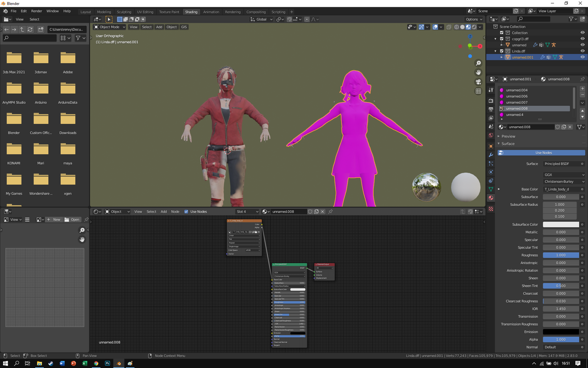Click the pan view hand icon in viewport
Screen dimensions: 588x368
point(478,72)
